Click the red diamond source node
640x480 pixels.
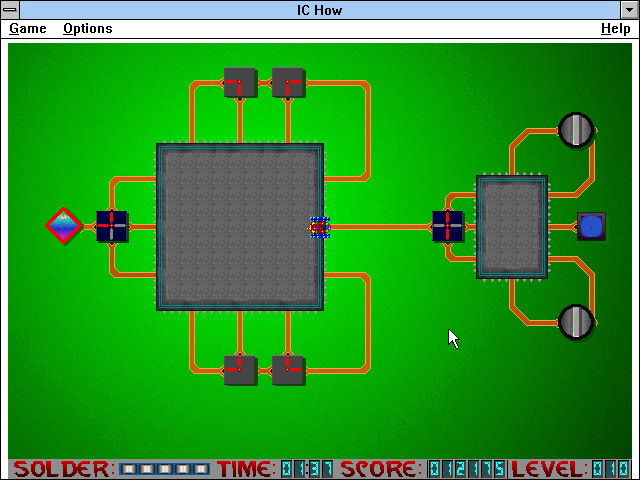pos(63,226)
